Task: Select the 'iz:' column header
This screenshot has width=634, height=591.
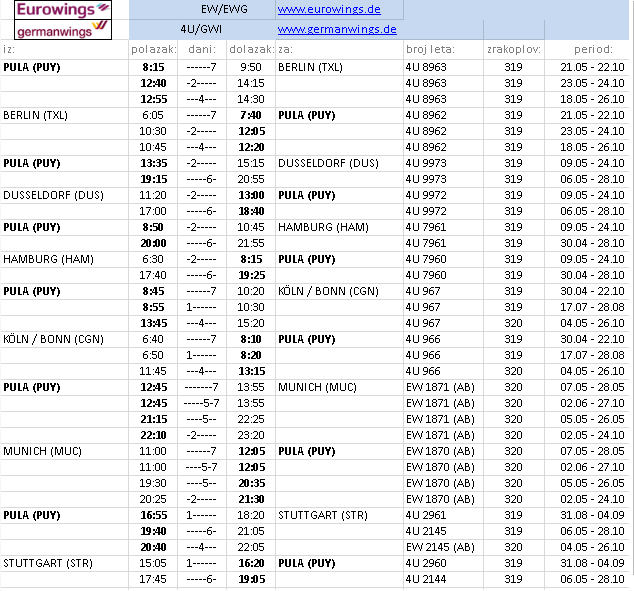Action: pos(9,49)
